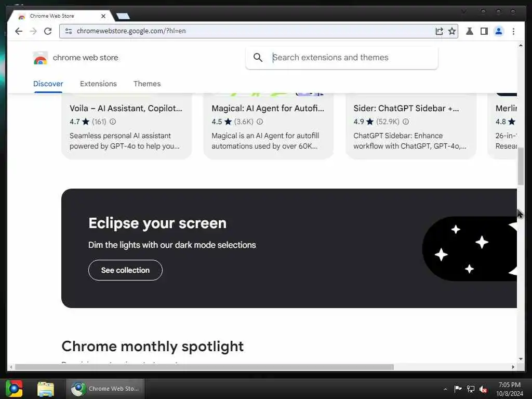Open Chrome from the taskbar start icon
The height and width of the screenshot is (399, 532).
coord(14,389)
